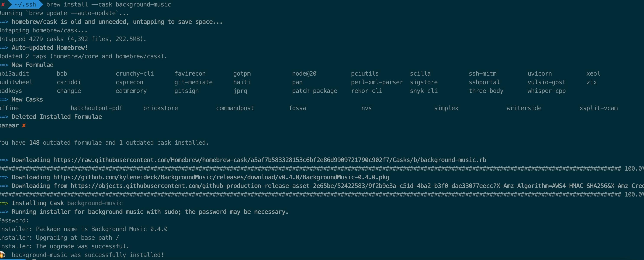Click the writerside cask name
The height and width of the screenshot is (260, 644).
(524, 108)
